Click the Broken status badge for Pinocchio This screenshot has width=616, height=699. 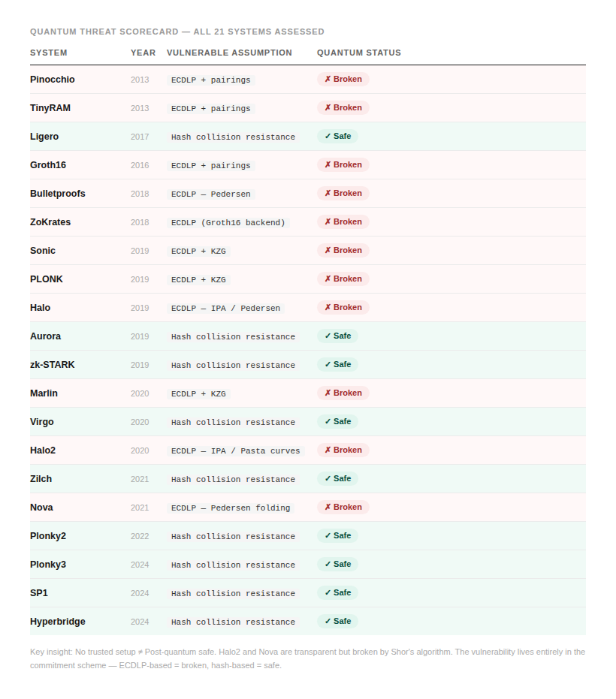point(343,80)
